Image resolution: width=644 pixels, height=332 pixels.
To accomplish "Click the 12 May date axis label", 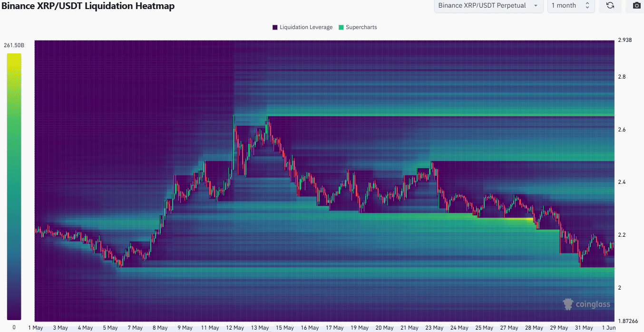I will click(x=234, y=328).
